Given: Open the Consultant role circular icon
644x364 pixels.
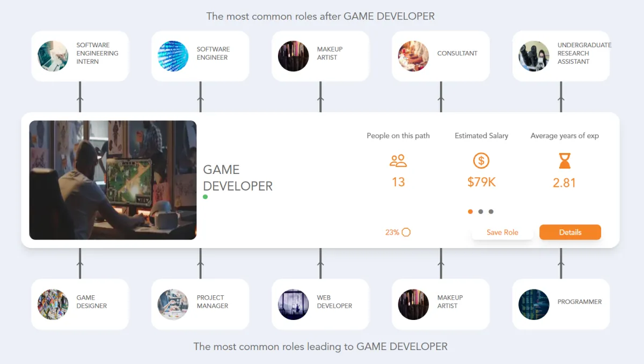Looking at the screenshot, I should click(x=413, y=56).
